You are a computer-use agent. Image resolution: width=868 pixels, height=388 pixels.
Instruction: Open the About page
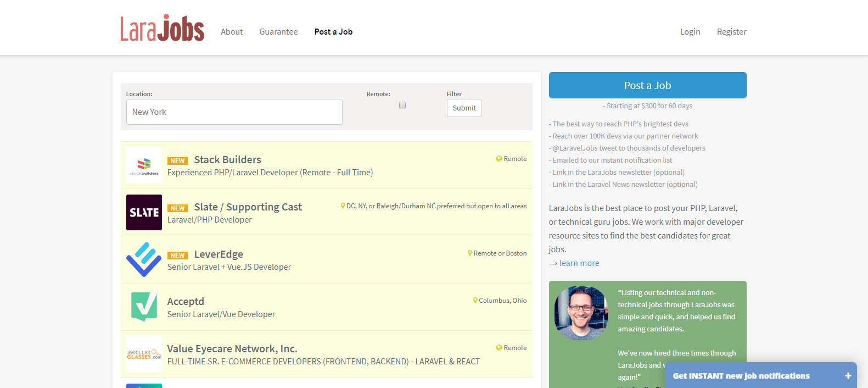(x=232, y=32)
